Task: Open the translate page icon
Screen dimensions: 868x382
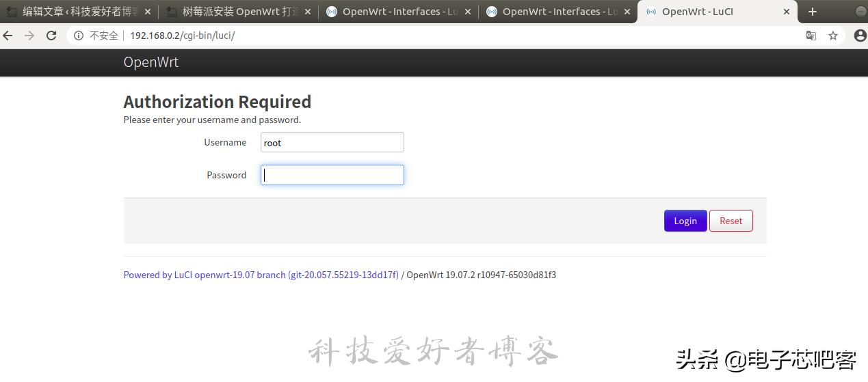Action: (811, 36)
